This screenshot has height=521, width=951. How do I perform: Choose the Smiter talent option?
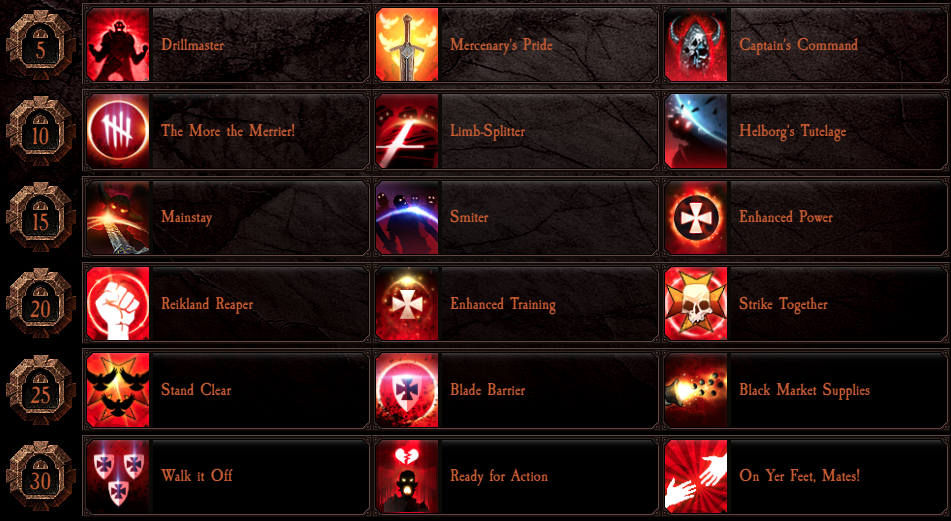pos(516,217)
